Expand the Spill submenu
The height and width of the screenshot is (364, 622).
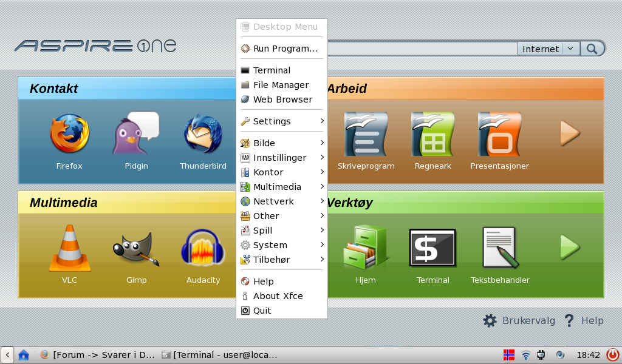282,231
